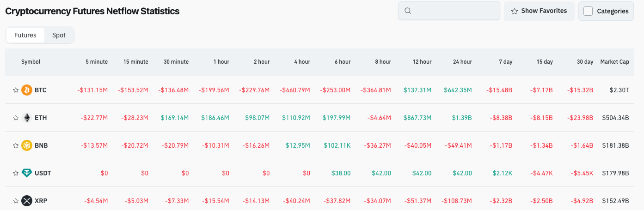Click the XRP coin logo icon
644x210 pixels.
[27, 201]
